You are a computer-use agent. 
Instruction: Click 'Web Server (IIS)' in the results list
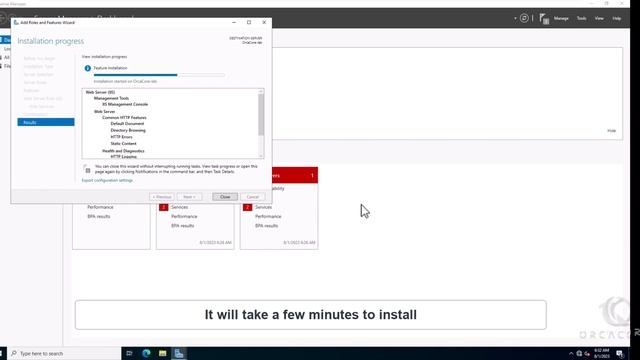pyautogui.click(x=100, y=92)
